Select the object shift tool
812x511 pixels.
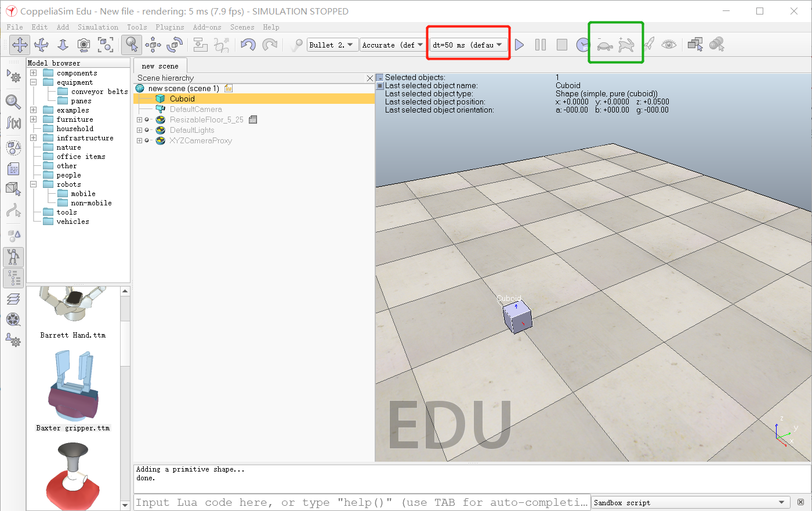(x=153, y=45)
